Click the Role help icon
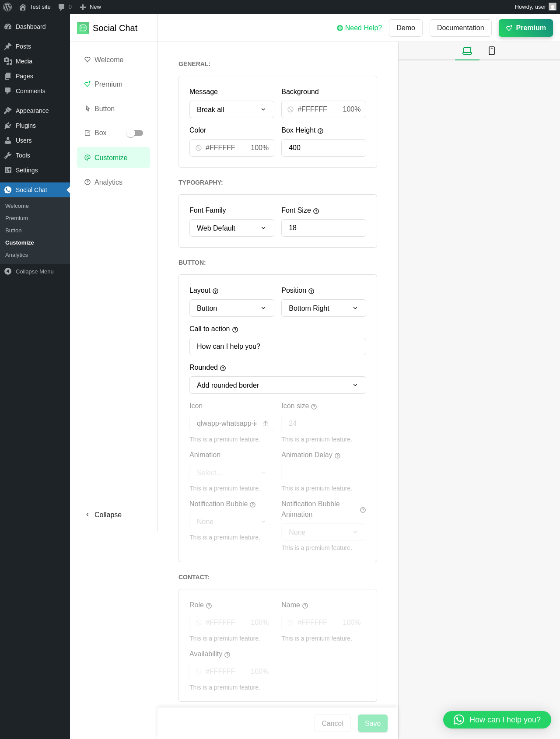560x739 pixels. pos(209,606)
